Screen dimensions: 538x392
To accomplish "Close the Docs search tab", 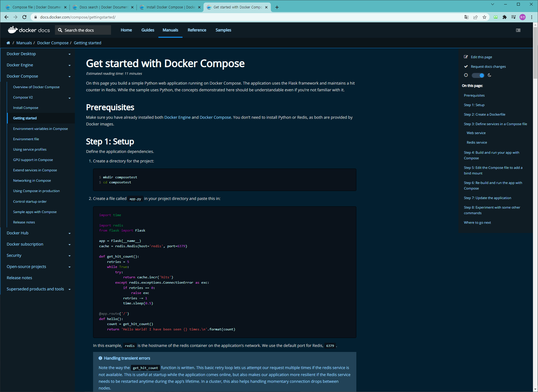I will (132, 7).
